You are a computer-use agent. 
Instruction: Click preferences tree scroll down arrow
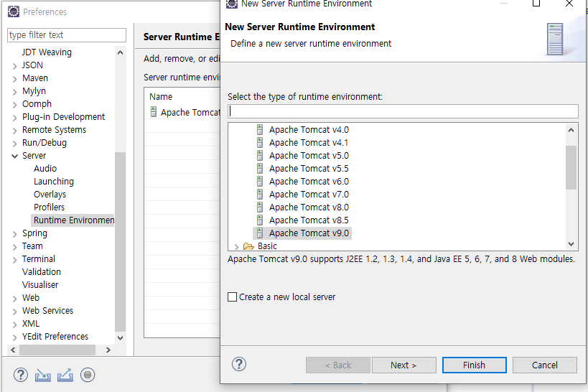click(120, 337)
